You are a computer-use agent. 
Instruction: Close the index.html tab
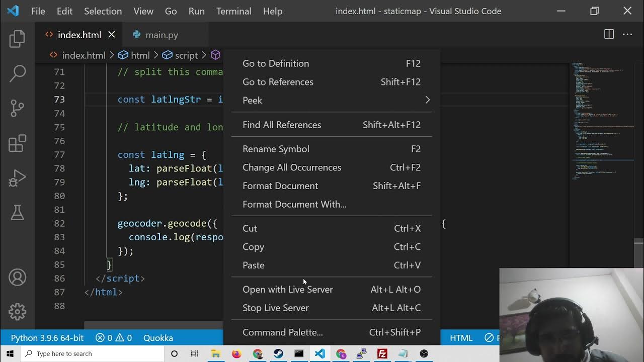pos(112,35)
